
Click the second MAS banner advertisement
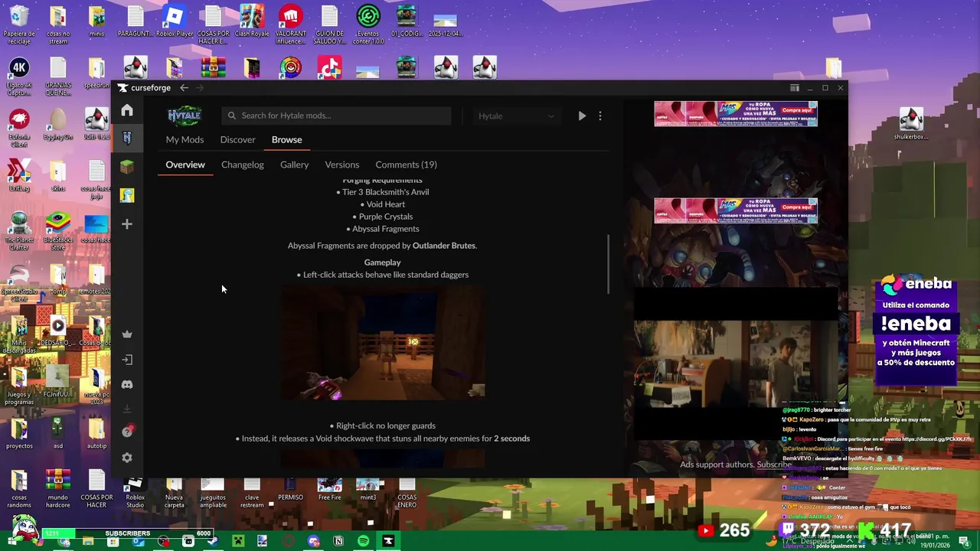click(x=736, y=210)
